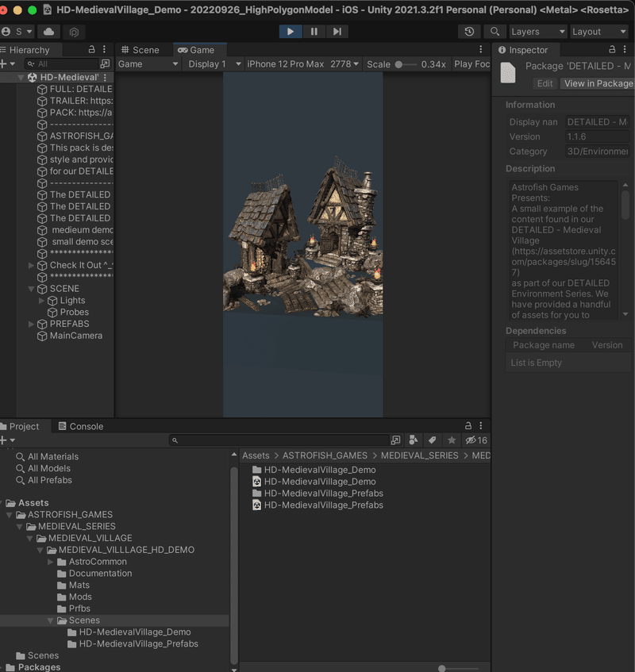Open the Play Focused dropdown
635x672 pixels.
pos(471,64)
